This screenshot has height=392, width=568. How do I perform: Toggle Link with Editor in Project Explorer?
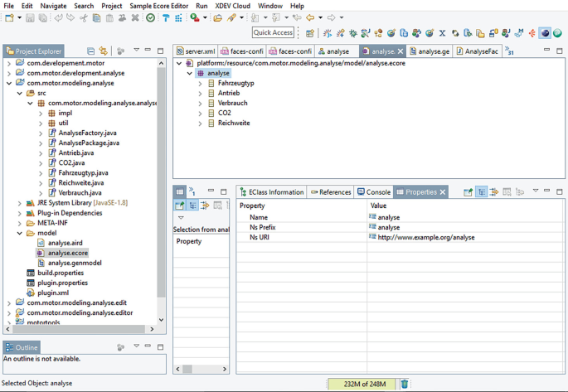(103, 51)
